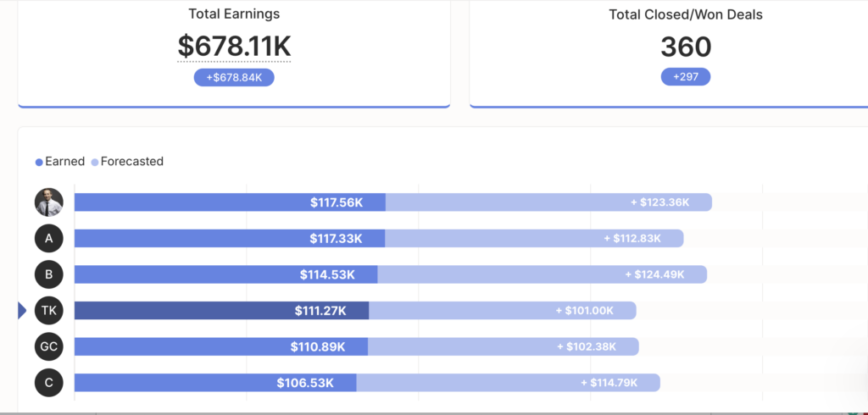Click the Total Earnings card title

234,14
